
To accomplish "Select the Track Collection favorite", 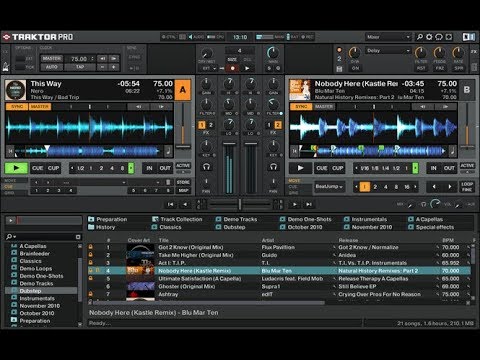I will click(177, 219).
